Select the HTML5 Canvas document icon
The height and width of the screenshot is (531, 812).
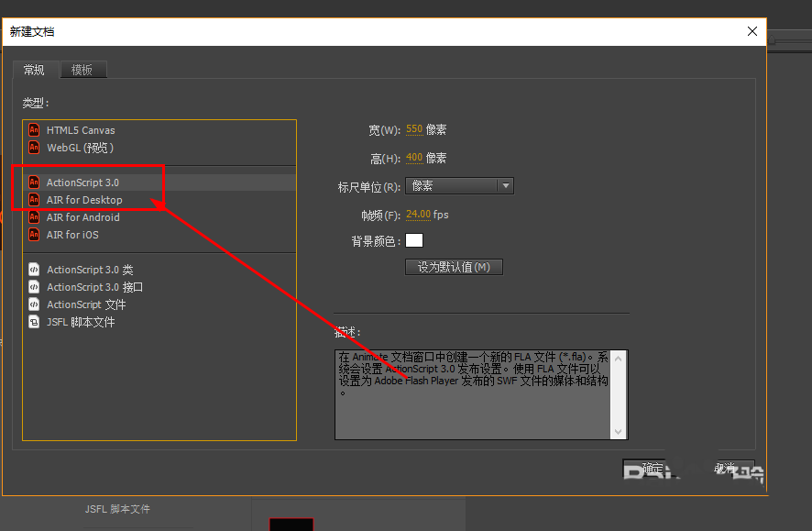point(34,129)
